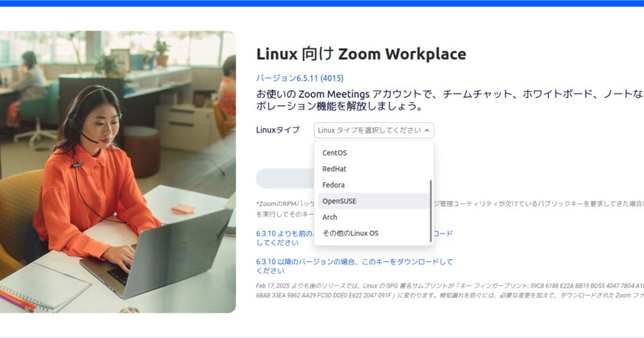Click the blue bar at page top
The height and width of the screenshot is (338, 644).
[322, 3]
